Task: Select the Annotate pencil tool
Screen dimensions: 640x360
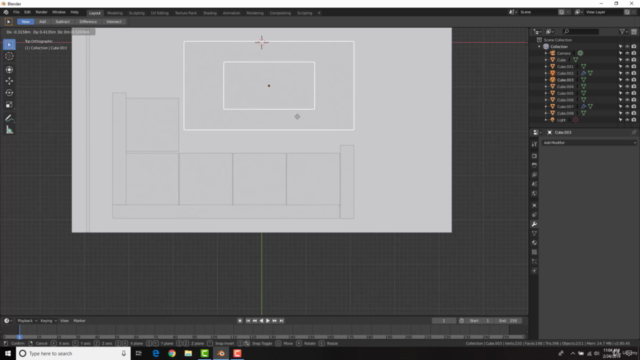Action: point(9,118)
